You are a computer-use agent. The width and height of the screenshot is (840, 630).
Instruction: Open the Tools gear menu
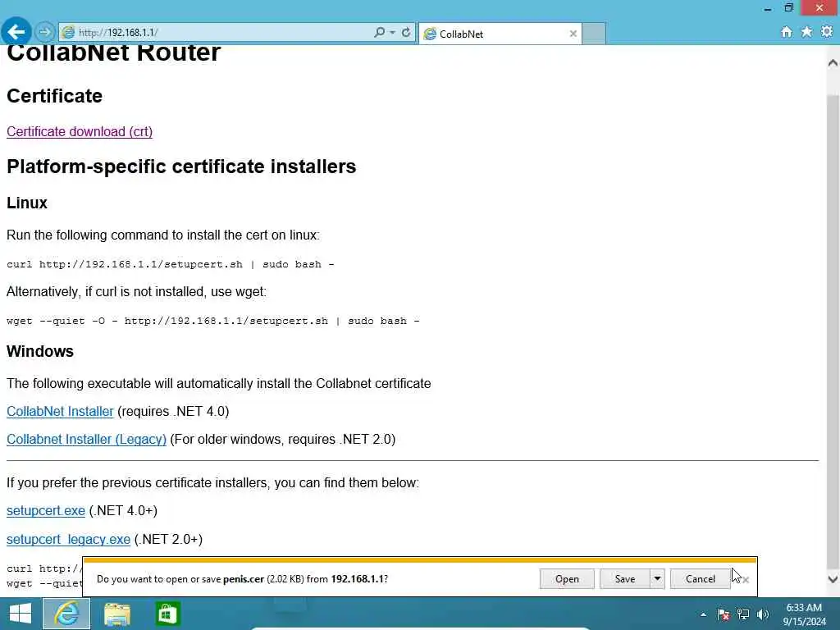[827, 32]
